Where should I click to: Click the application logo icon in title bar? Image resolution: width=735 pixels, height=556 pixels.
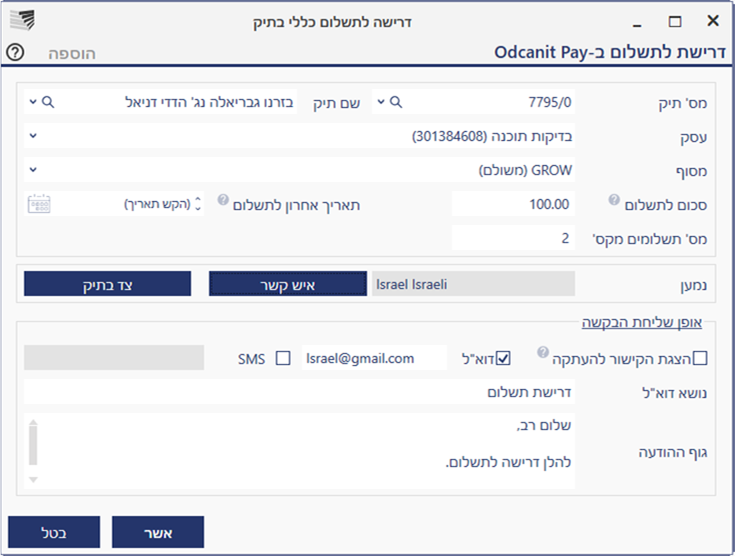pyautogui.click(x=22, y=20)
